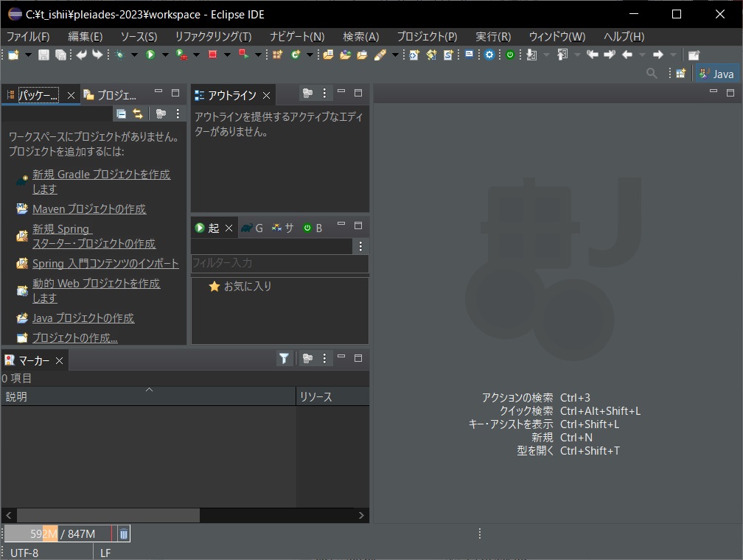
Task: Open the Relaunch dropdown arrow
Action: [258, 55]
